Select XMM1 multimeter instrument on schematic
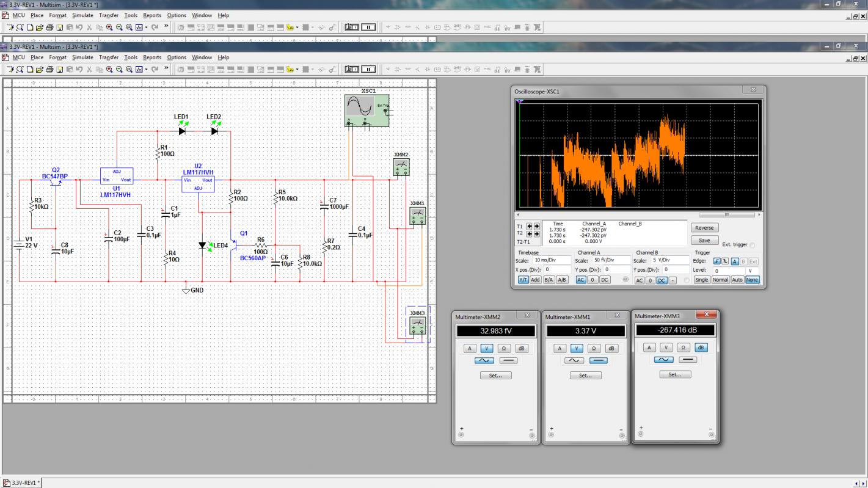Screen dimensions: 868x488 click(x=417, y=216)
